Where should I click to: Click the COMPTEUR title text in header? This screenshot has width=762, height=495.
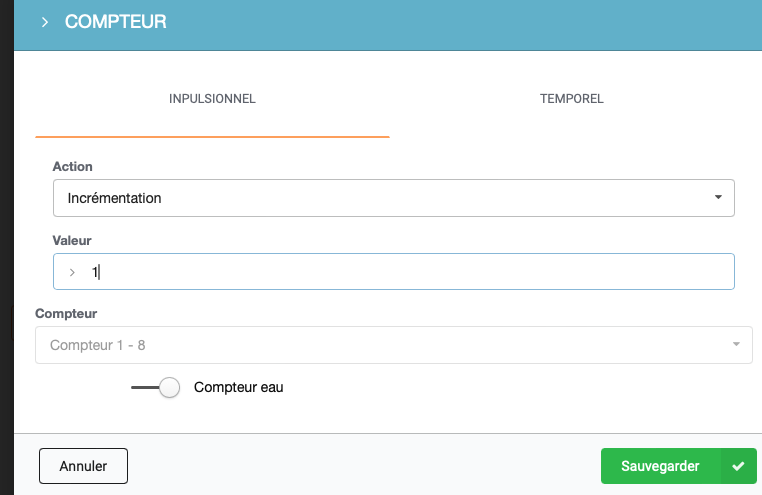point(116,22)
